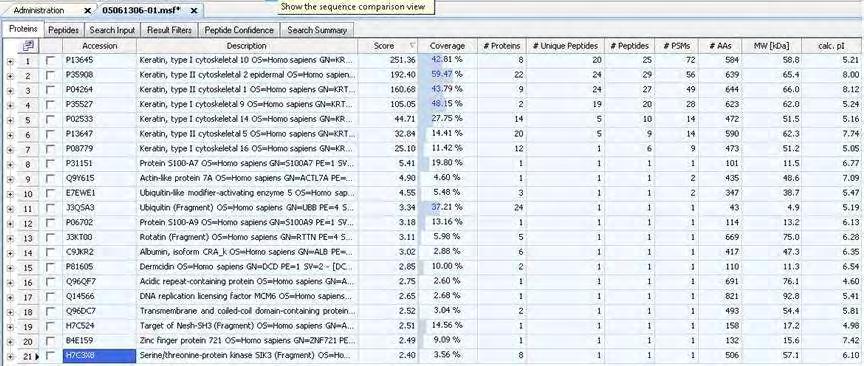Select accession cell H7C3X8

pos(99,356)
